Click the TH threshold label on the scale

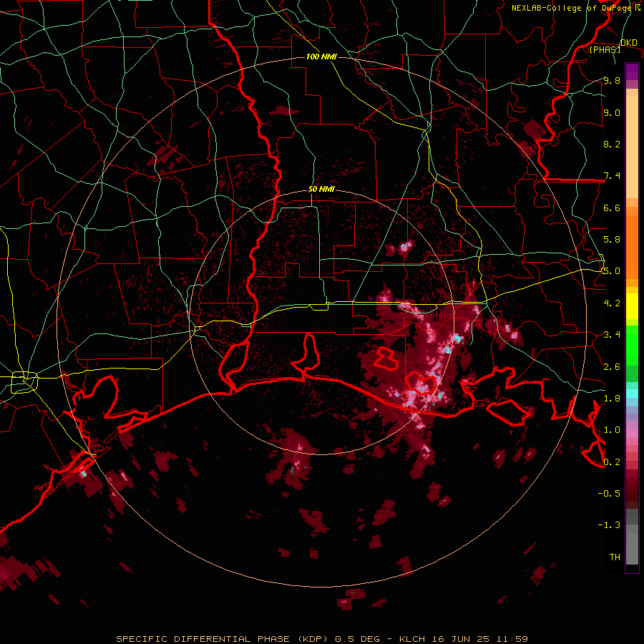pyautogui.click(x=615, y=557)
